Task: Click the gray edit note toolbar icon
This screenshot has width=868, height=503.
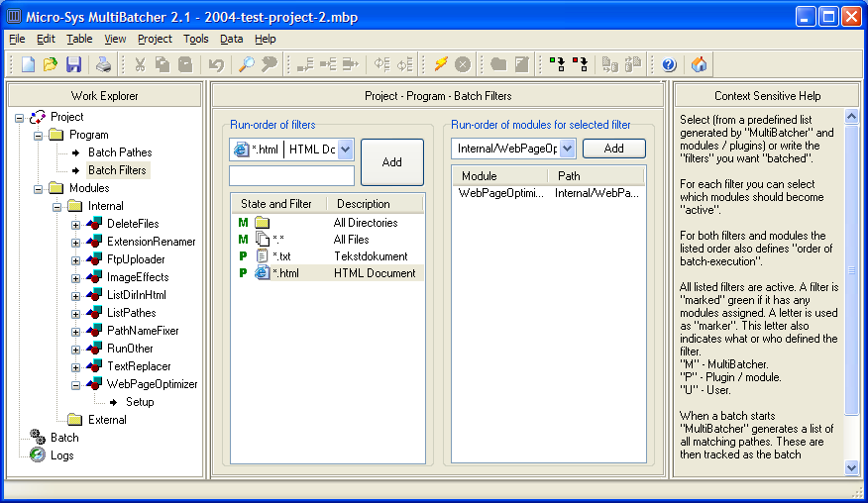Action: click(x=522, y=64)
